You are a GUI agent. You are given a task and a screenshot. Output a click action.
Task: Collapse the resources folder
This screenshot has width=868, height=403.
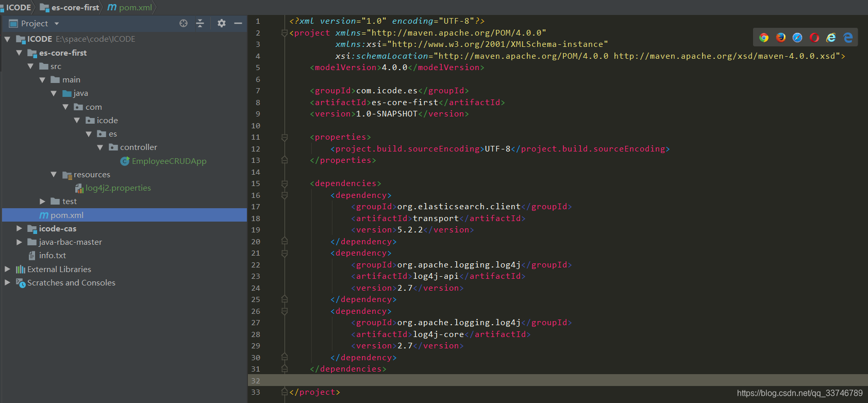(54, 174)
